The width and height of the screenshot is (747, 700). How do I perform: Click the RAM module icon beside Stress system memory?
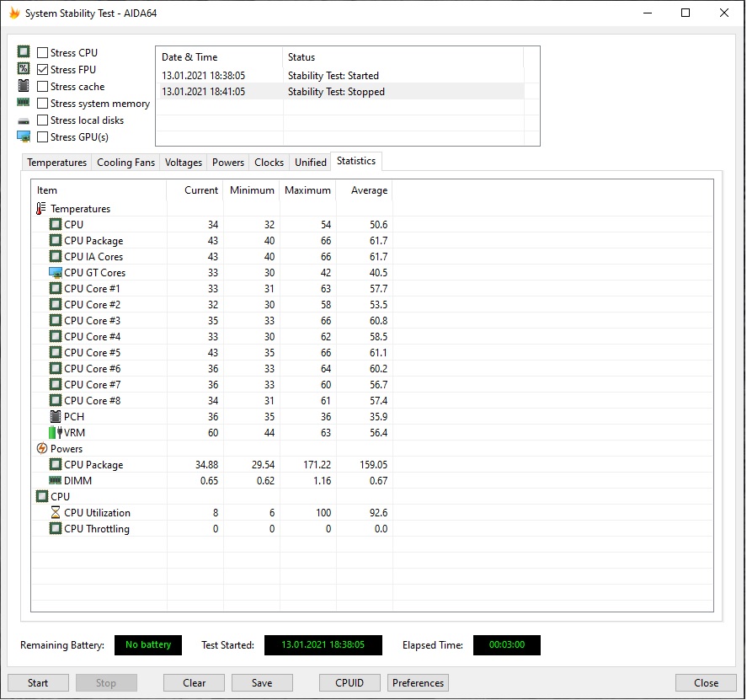(24, 103)
